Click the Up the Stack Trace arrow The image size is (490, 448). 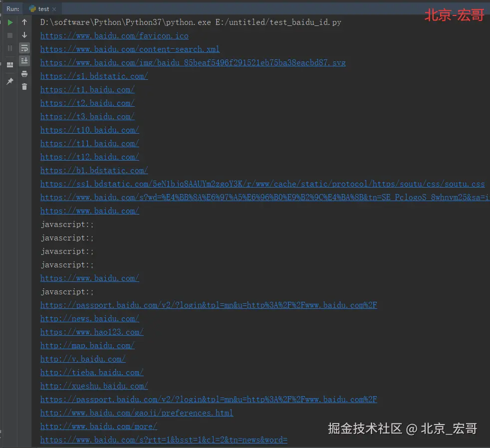point(24,22)
